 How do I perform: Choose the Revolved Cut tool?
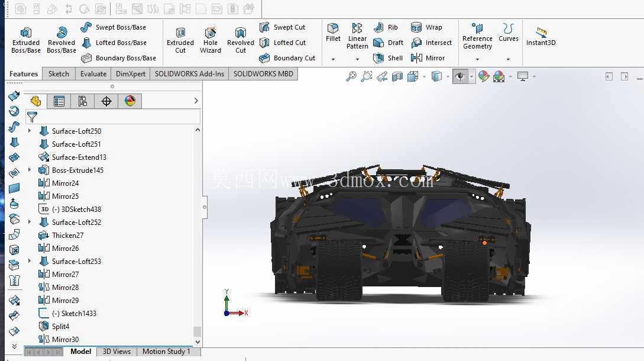point(241,40)
